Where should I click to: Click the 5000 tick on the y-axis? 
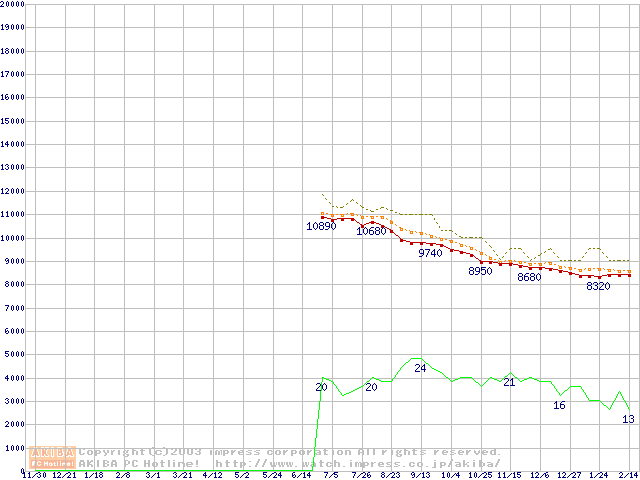point(15,355)
